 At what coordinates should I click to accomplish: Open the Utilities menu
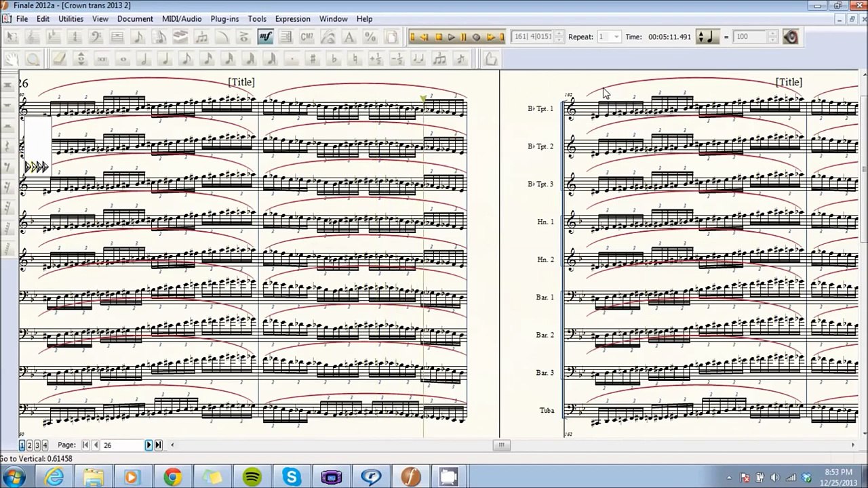click(71, 19)
